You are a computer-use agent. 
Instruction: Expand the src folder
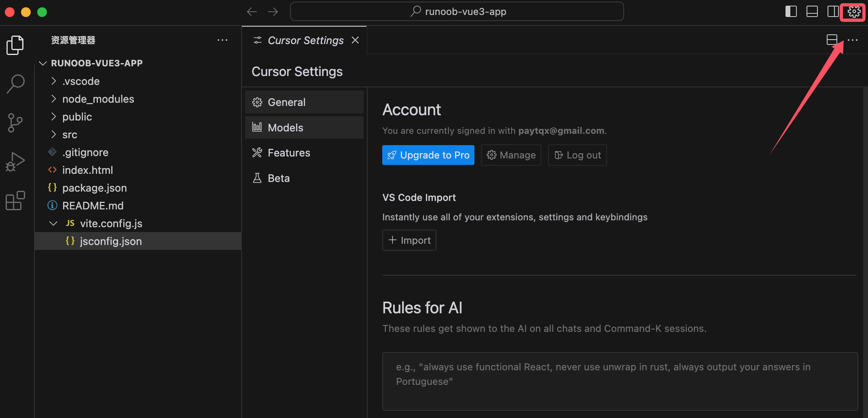pos(70,135)
